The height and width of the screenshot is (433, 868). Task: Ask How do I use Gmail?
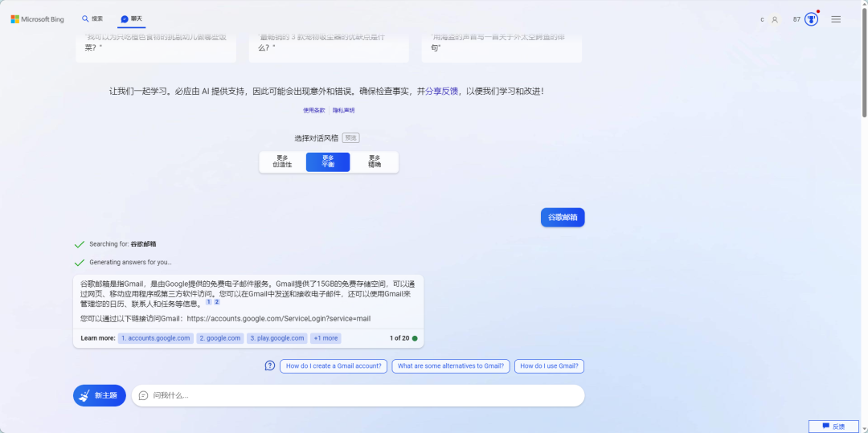[549, 366]
